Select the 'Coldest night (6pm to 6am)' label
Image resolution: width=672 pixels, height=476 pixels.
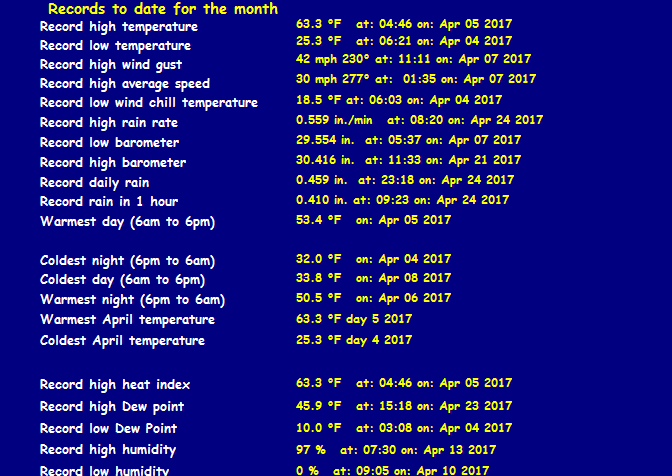(127, 260)
